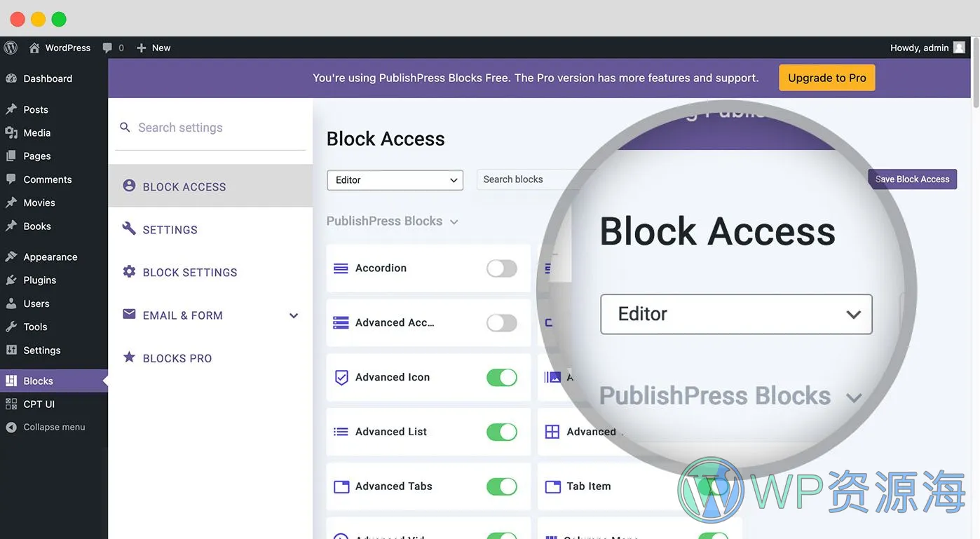The height and width of the screenshot is (539, 980).
Task: Enable the Advanced Accordion block toggle
Action: point(502,322)
